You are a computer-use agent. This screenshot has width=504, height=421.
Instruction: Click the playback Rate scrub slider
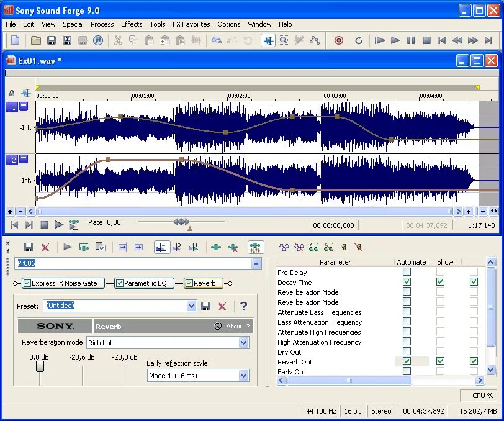pyautogui.click(x=182, y=222)
